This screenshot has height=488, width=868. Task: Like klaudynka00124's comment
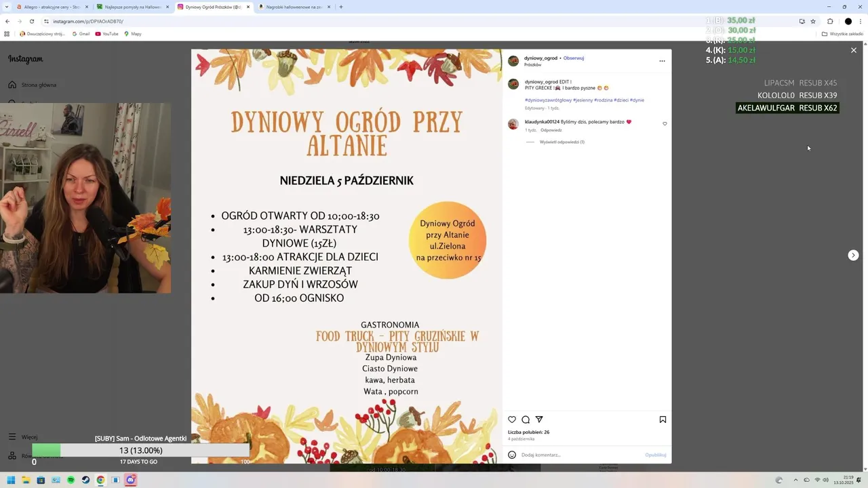665,124
